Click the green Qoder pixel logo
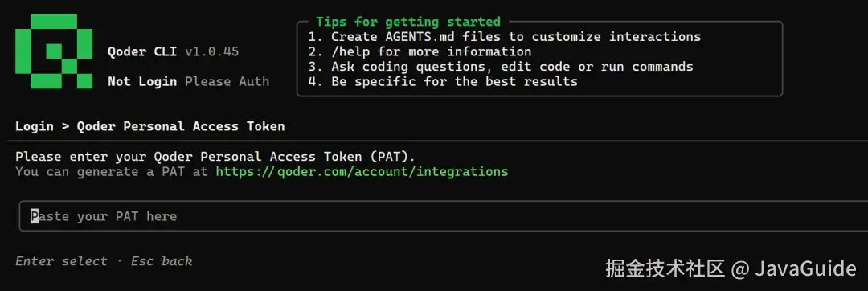The height and width of the screenshot is (291, 868). [x=54, y=51]
